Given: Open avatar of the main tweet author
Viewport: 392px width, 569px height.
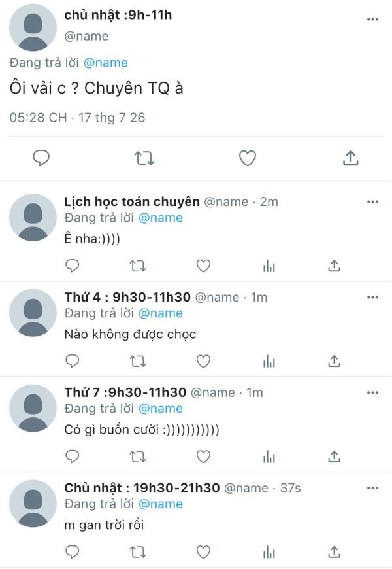Looking at the screenshot, I should coord(33,27).
